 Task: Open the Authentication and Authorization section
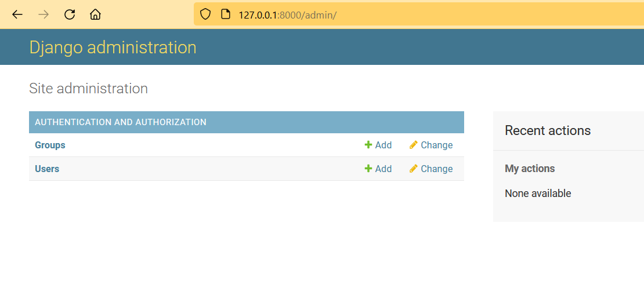[121, 122]
